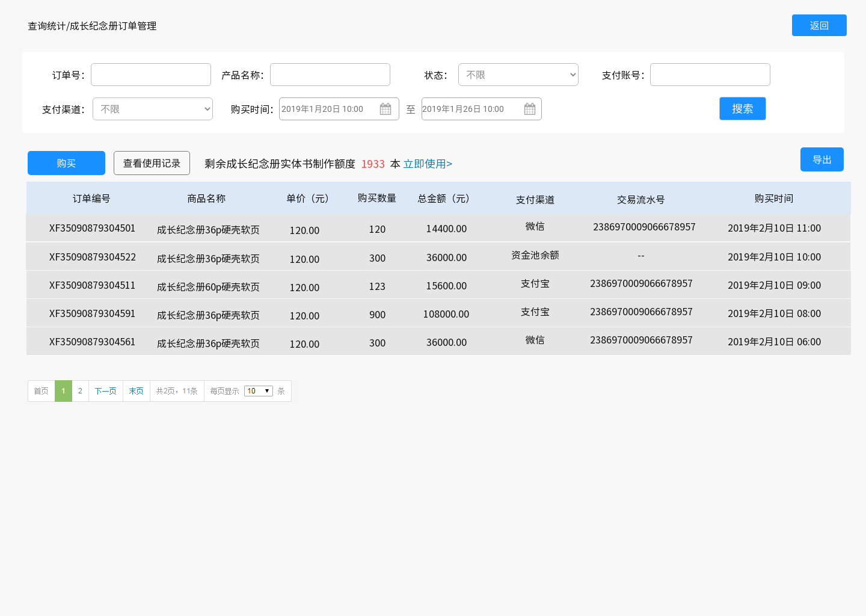Click the 导出 button
The height and width of the screenshot is (616, 866).
click(x=822, y=159)
